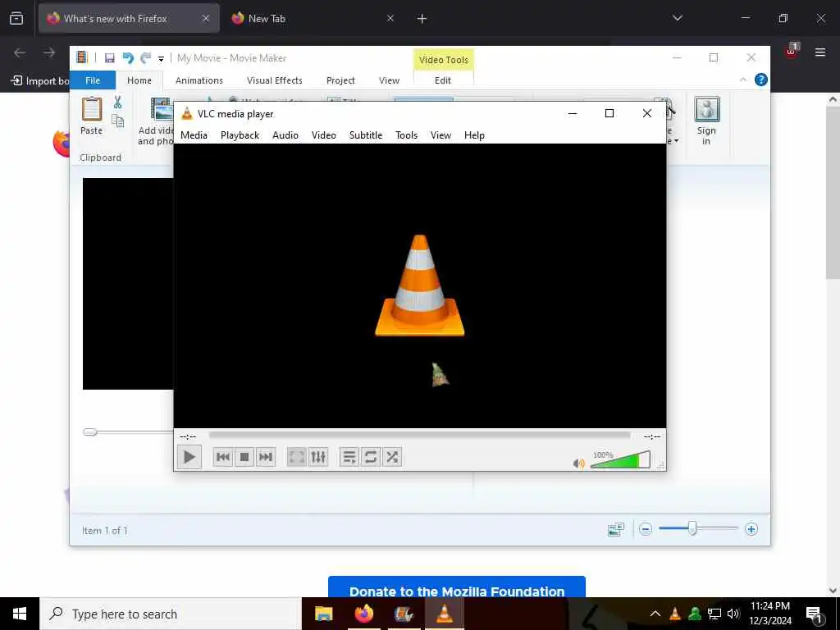Expand Customize Quick Access Toolbar dropdown

point(161,58)
